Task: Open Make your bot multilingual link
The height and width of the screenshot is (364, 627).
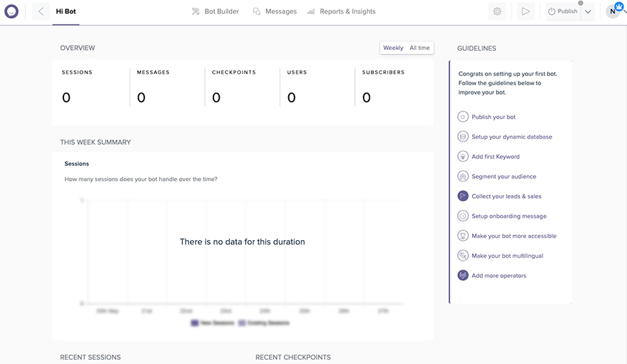Action: 507,256
